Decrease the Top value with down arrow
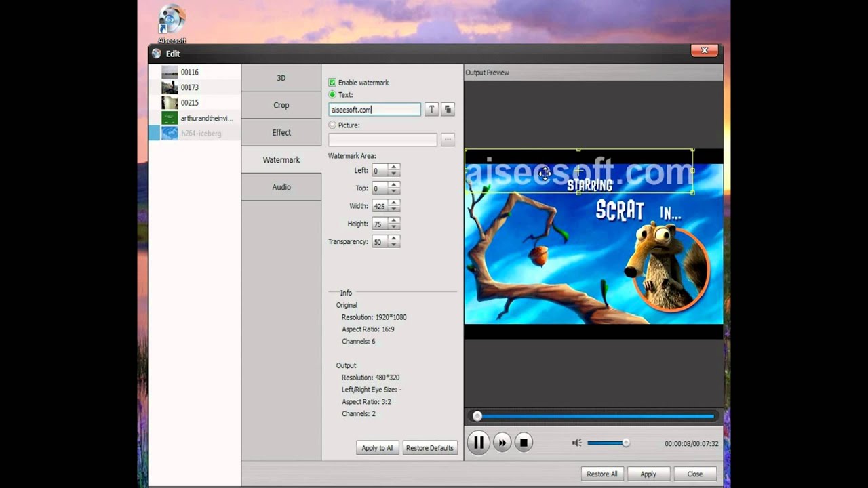The height and width of the screenshot is (488, 868). click(x=394, y=192)
